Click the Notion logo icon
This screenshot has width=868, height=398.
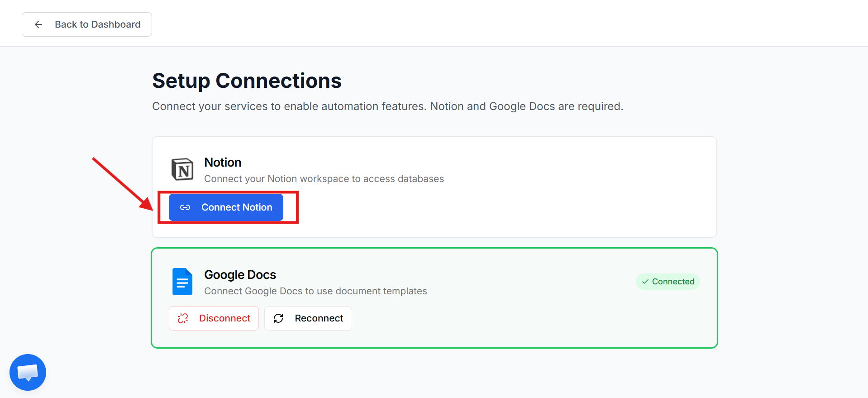point(182,169)
